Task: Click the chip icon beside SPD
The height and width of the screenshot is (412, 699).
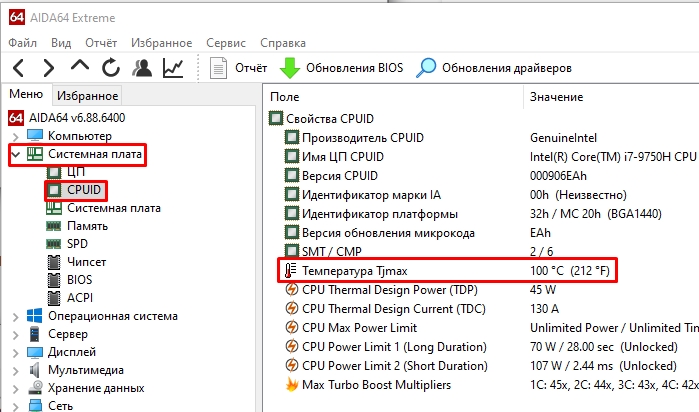Action: 53,244
